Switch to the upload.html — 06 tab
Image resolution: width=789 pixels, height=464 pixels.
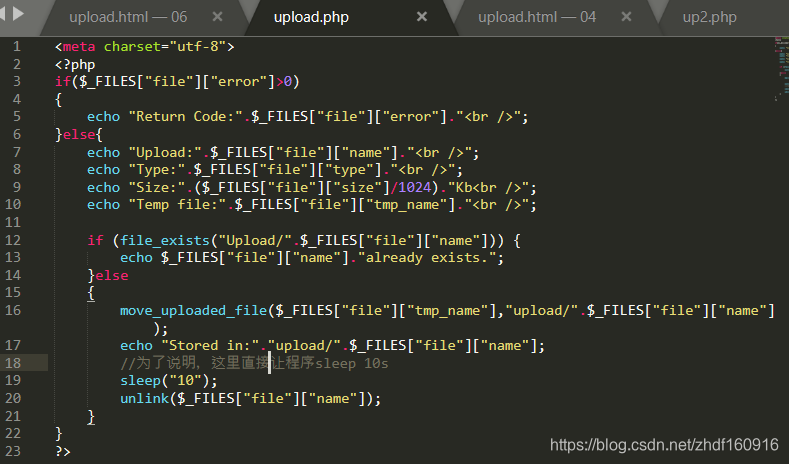127,17
